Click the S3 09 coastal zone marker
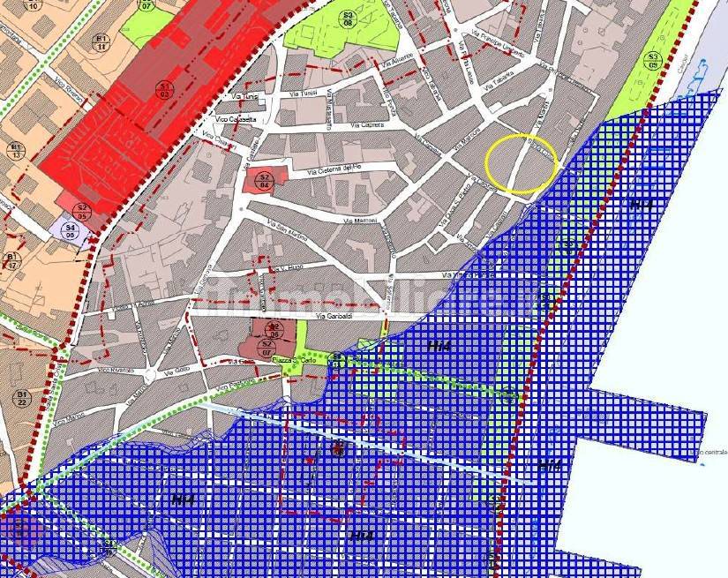 [x=652, y=60]
